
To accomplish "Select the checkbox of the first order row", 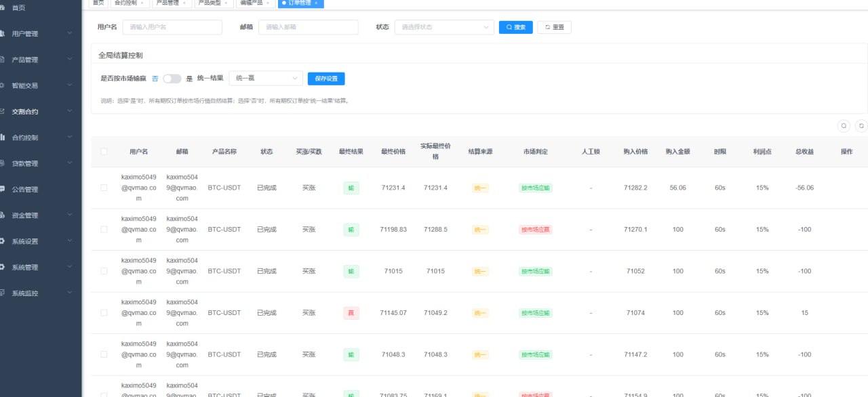I will (104, 188).
